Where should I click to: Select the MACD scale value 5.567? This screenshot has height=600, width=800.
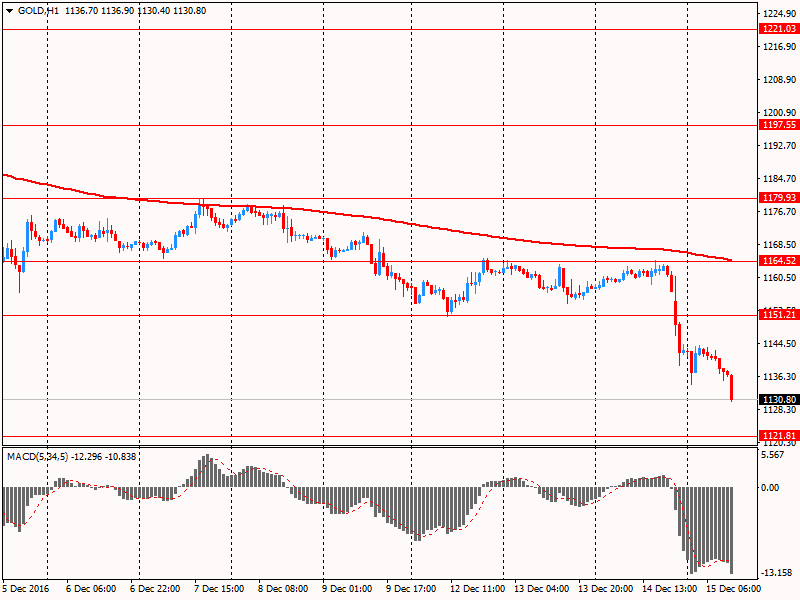point(772,455)
